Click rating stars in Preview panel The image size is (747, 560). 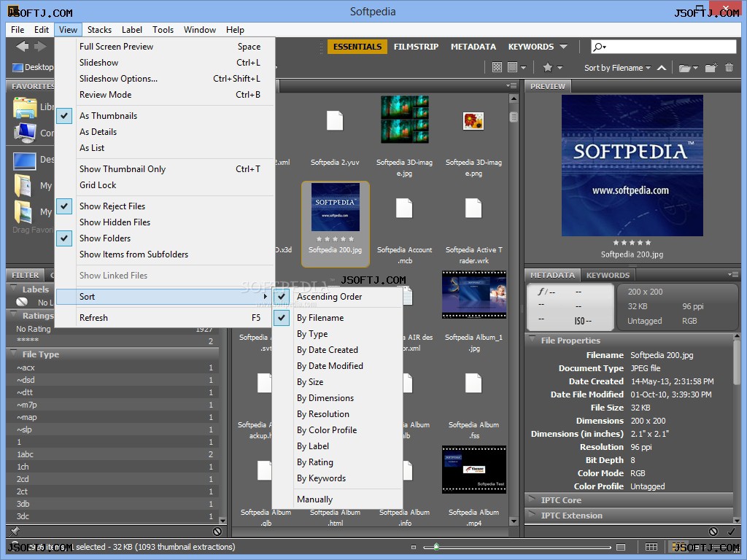(x=632, y=242)
